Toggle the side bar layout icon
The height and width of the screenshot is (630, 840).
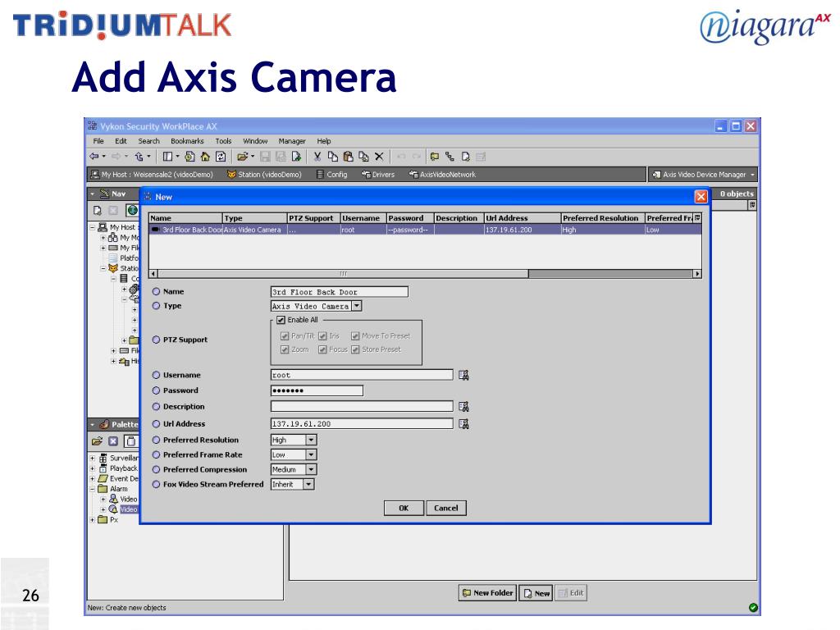point(167,157)
